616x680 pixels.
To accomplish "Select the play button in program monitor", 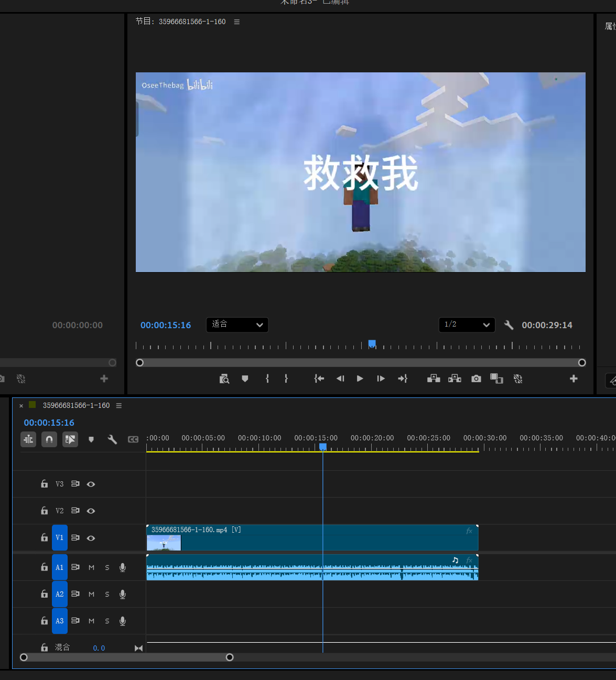I will tap(360, 379).
